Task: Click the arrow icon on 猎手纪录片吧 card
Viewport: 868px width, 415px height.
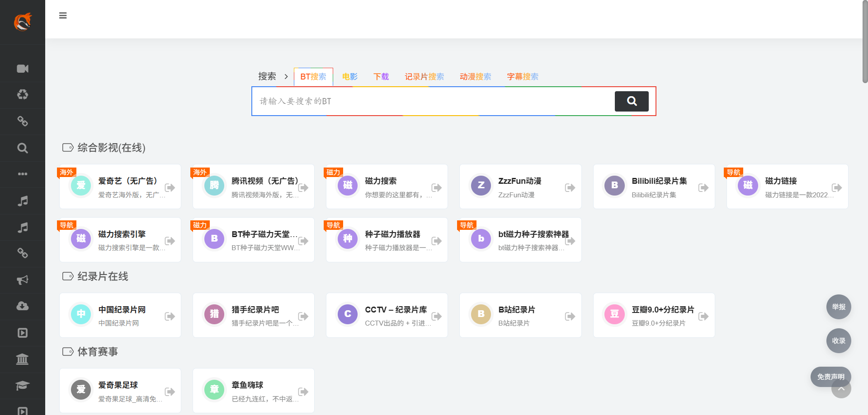Action: (x=303, y=316)
